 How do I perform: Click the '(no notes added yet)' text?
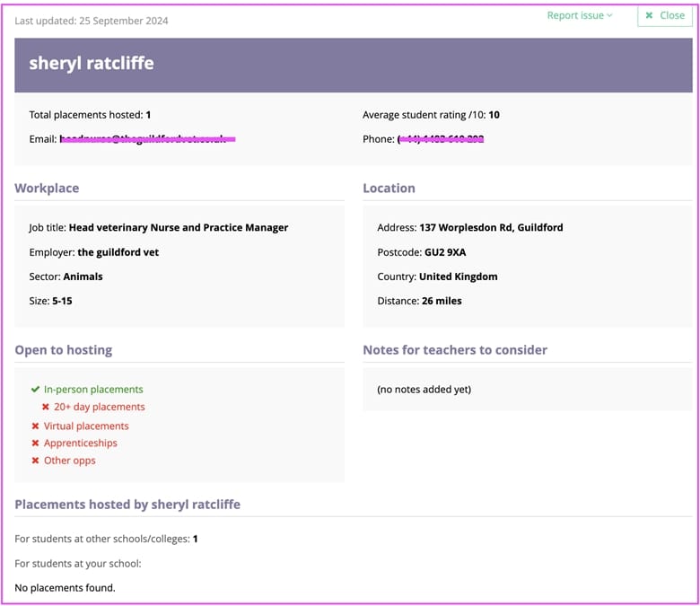[x=424, y=390]
